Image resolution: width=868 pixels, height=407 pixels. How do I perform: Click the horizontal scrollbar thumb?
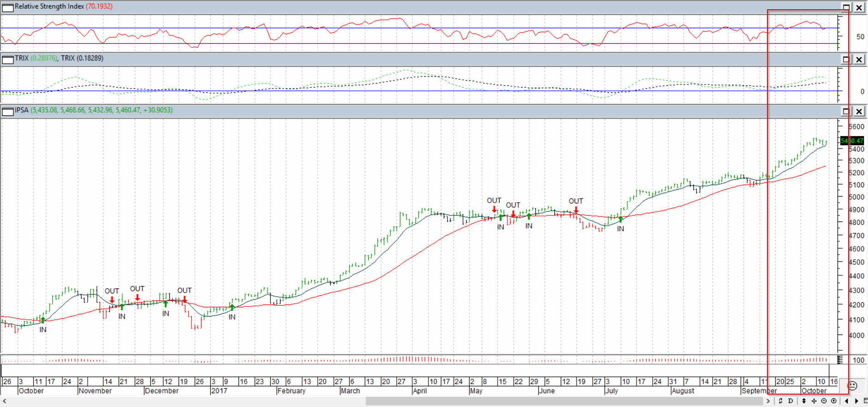565,401
